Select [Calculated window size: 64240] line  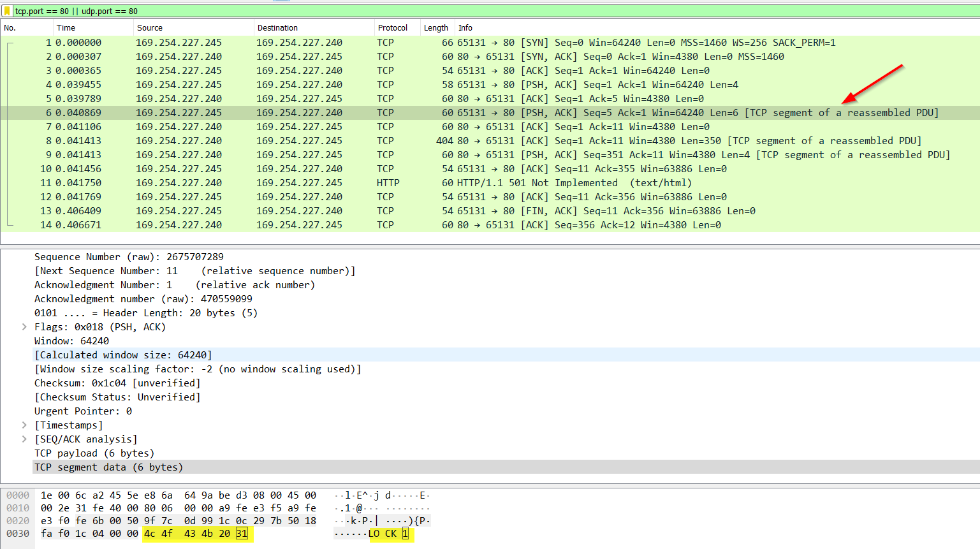(123, 355)
